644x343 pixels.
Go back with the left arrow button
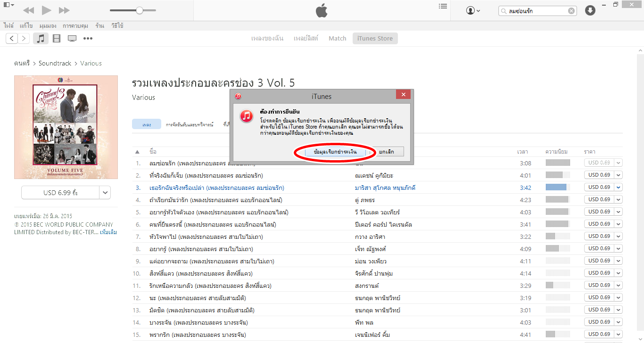pos(12,38)
